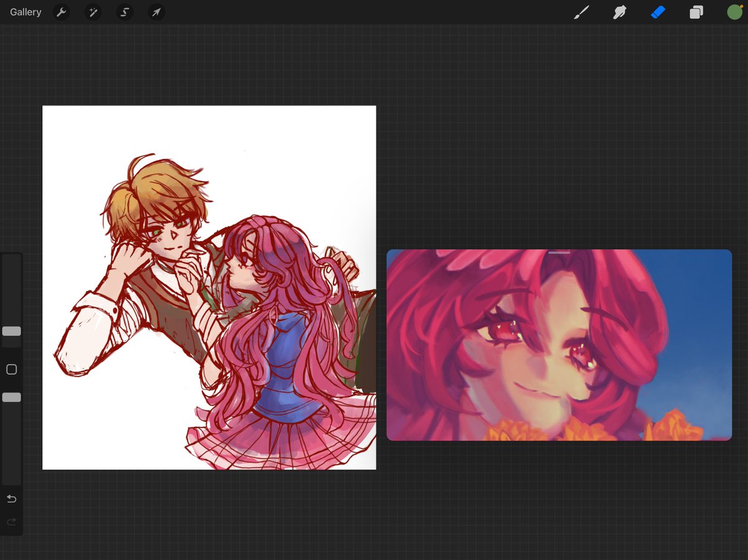
Task: Select the Smudge finger tool
Action: [620, 12]
